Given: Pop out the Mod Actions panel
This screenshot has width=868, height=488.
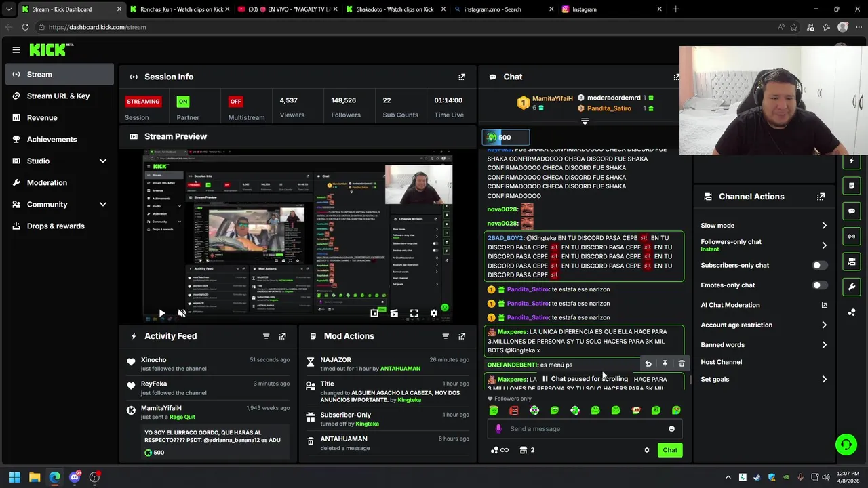Looking at the screenshot, I should click(x=462, y=336).
